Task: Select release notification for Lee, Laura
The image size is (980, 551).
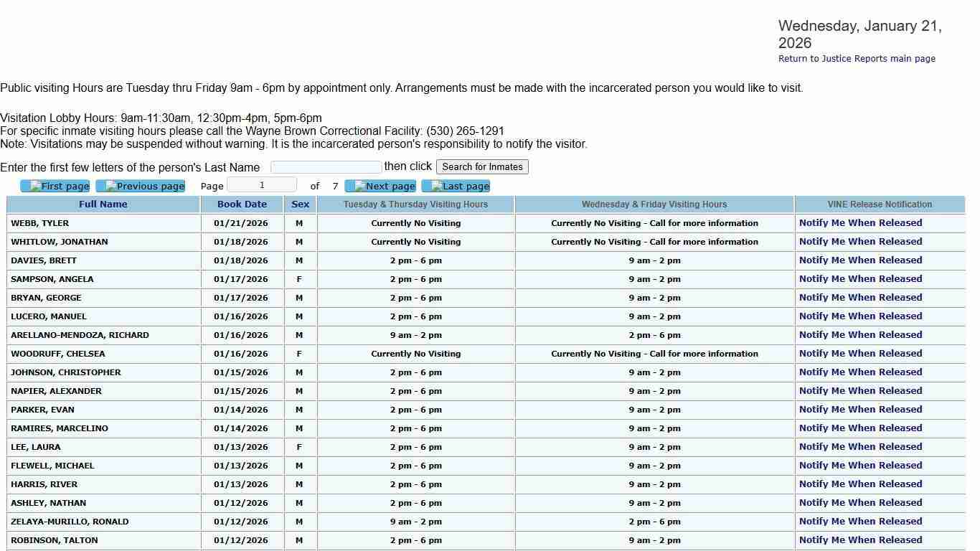Action: click(x=860, y=447)
